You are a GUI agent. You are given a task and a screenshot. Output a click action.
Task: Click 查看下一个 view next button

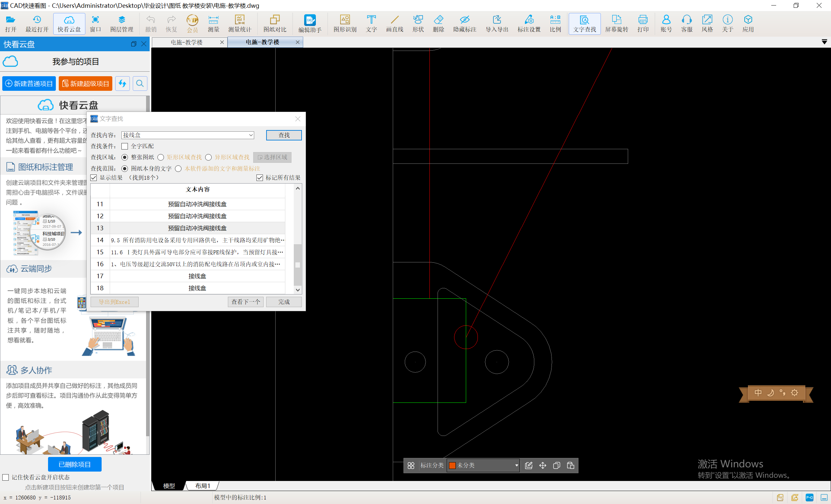pyautogui.click(x=245, y=302)
